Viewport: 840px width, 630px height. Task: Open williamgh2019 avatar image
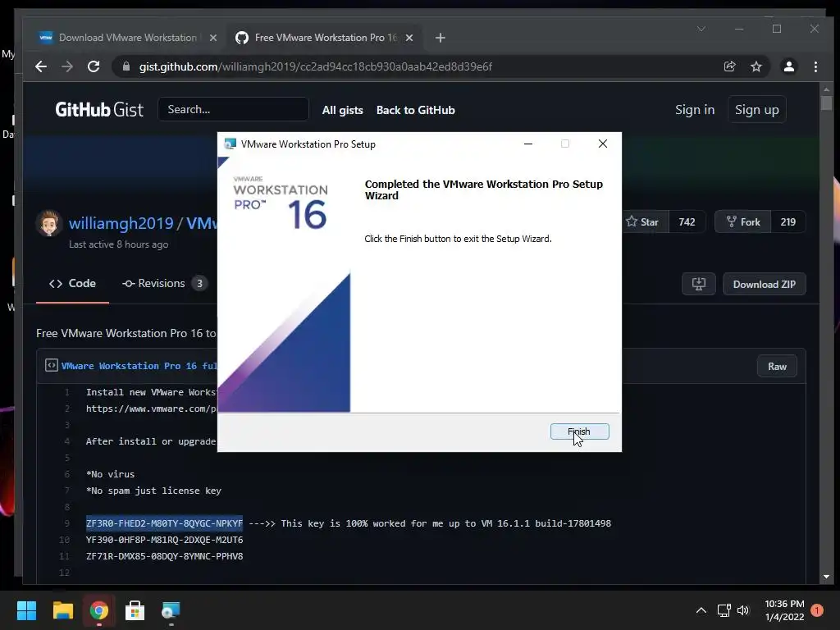[x=48, y=223]
